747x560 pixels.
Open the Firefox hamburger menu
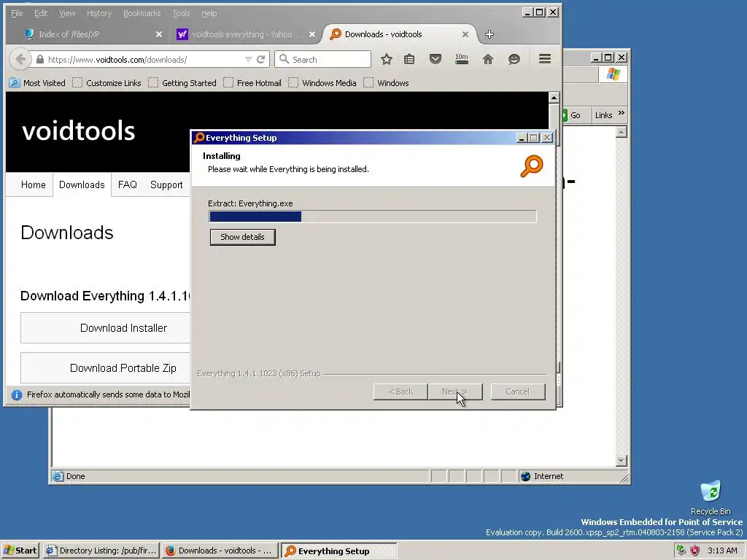(545, 59)
